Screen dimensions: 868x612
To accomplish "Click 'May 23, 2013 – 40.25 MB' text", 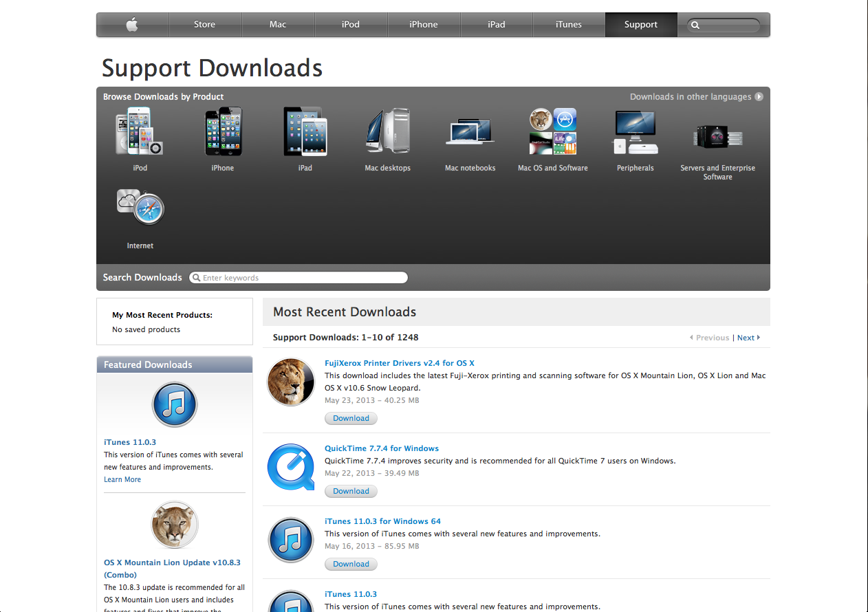I will tap(372, 400).
